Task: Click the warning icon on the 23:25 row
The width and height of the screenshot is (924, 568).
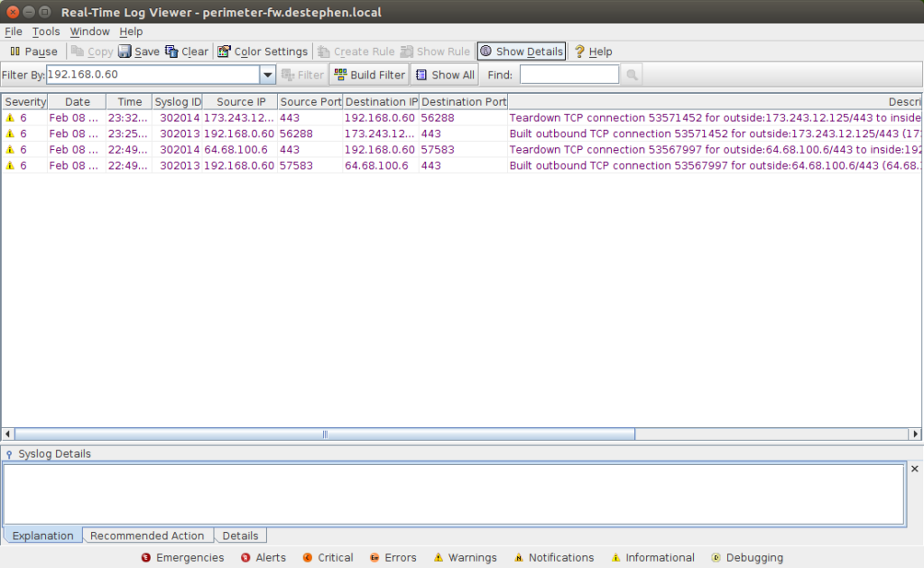Action: click(x=10, y=134)
